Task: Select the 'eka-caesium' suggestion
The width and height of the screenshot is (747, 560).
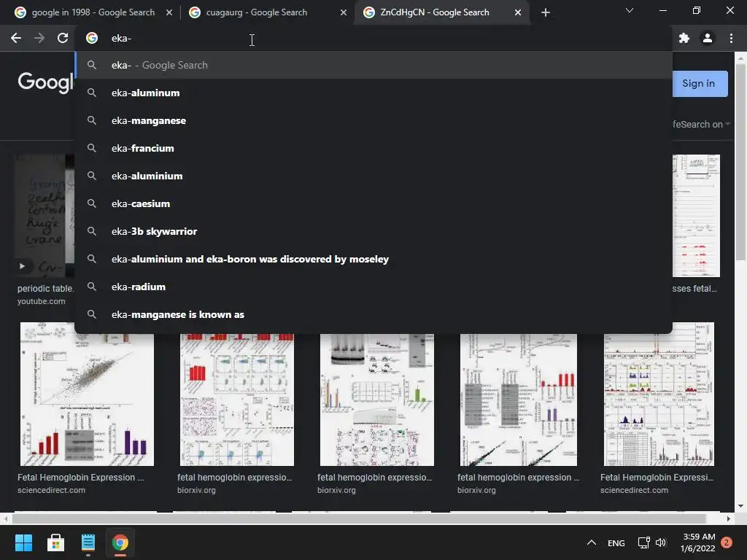Action: click(x=373, y=203)
